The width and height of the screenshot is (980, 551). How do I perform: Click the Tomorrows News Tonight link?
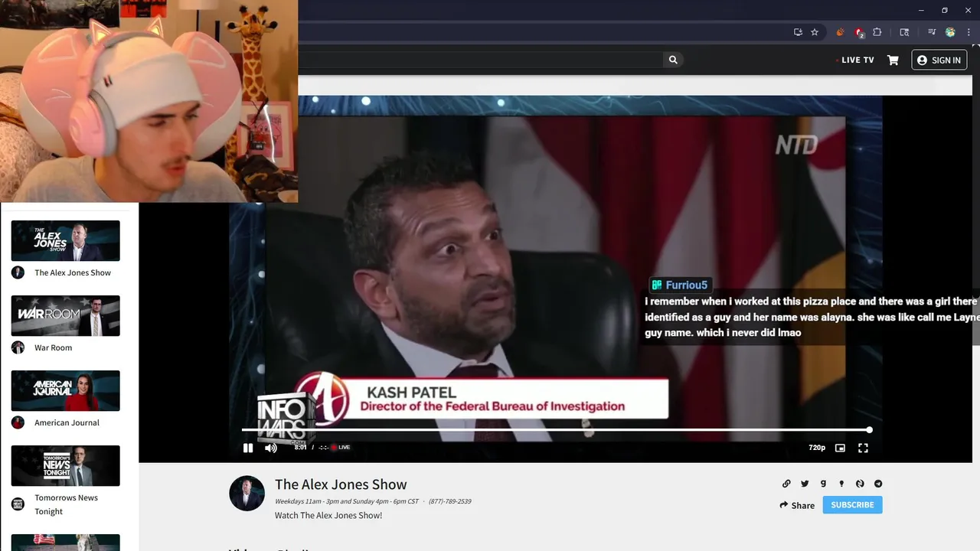pyautogui.click(x=66, y=504)
